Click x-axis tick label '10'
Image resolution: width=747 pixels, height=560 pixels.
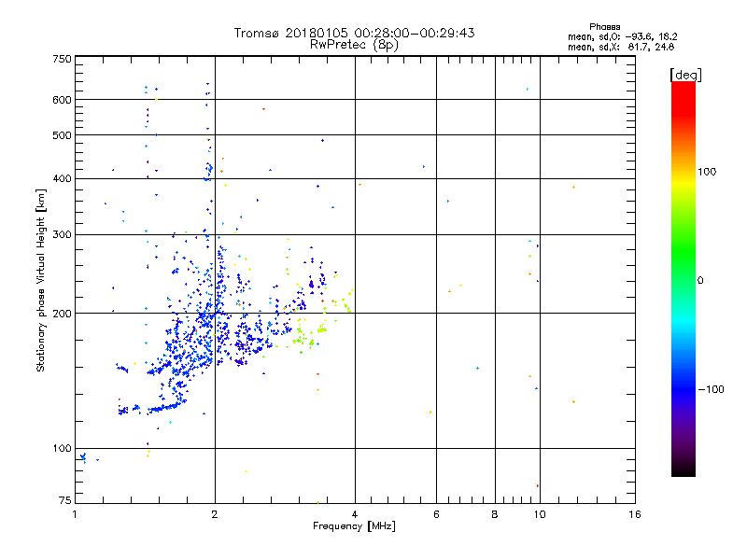(x=540, y=514)
